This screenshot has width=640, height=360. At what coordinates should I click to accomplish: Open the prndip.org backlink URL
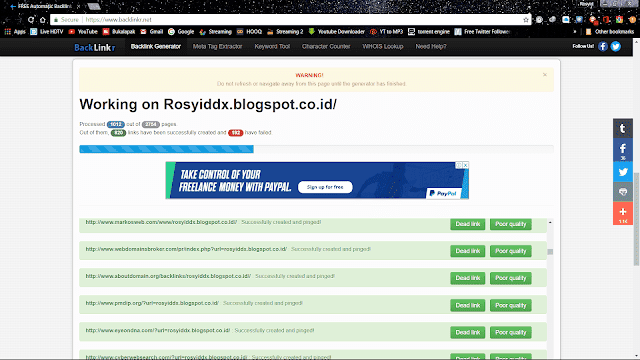pyautogui.click(x=152, y=303)
